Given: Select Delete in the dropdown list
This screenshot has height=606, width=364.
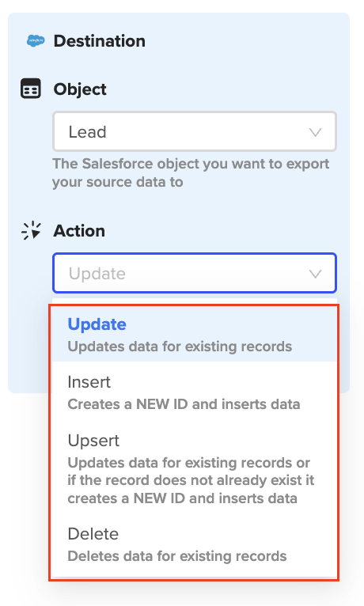Looking at the screenshot, I should [x=195, y=544].
